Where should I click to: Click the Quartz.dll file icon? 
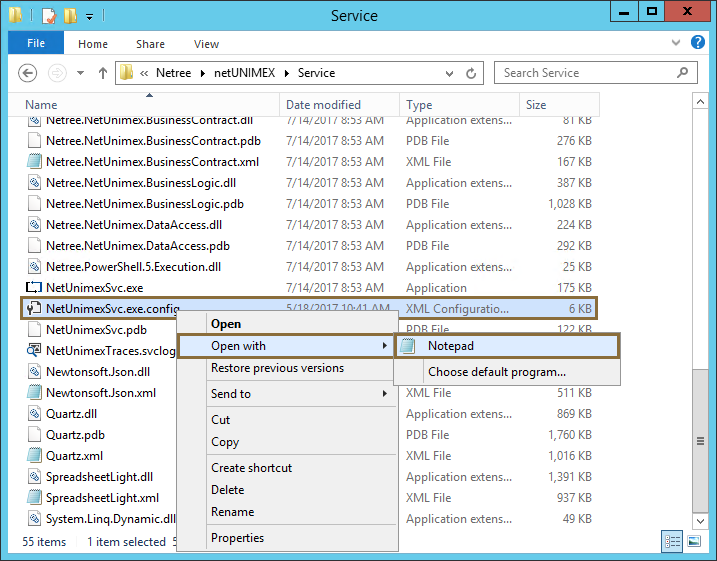34,414
